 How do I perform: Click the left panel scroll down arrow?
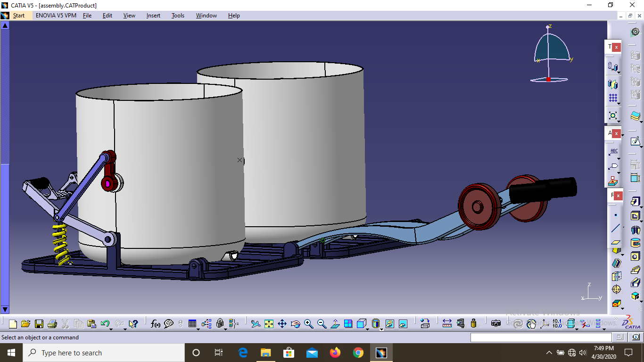tap(5, 310)
